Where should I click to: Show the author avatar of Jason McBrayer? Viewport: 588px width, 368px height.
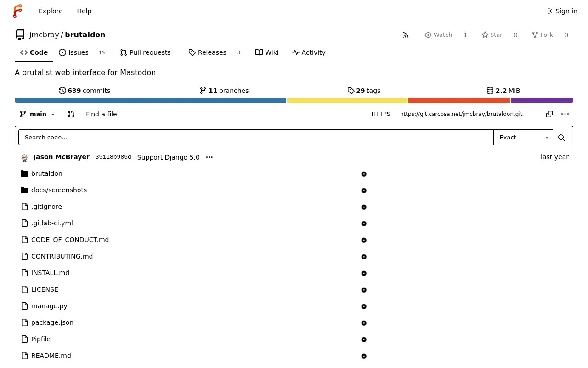coord(25,158)
